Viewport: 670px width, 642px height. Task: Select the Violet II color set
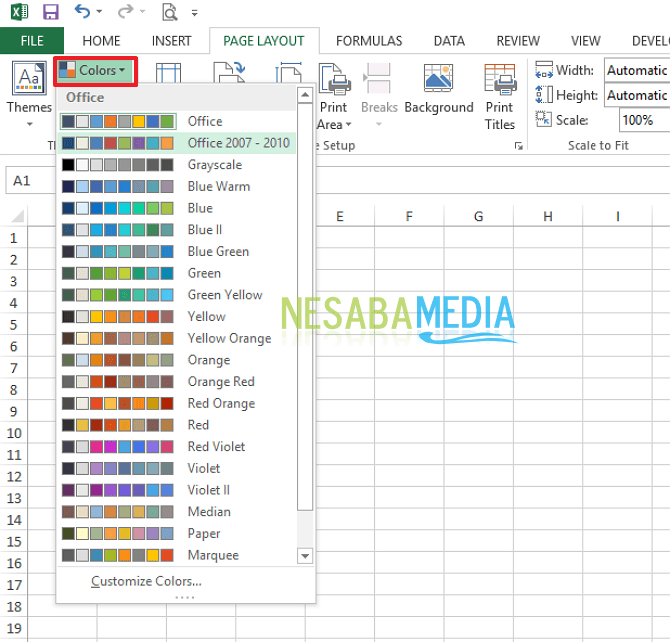(x=176, y=490)
